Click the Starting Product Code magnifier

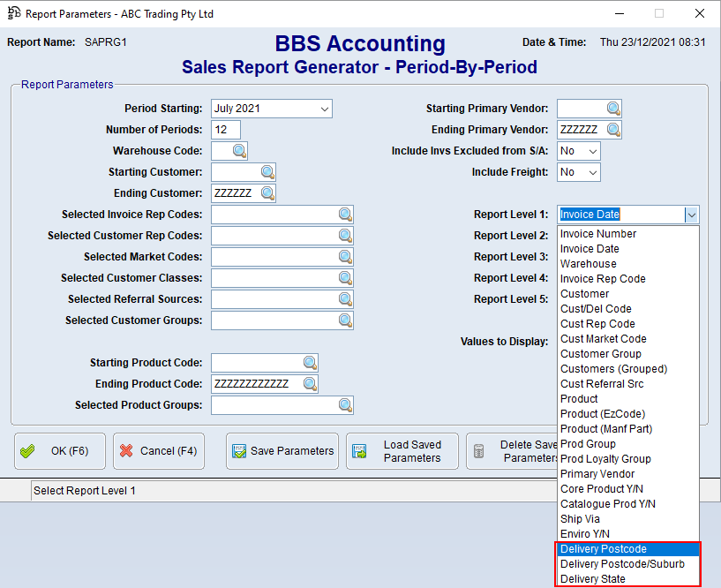pyautogui.click(x=310, y=363)
